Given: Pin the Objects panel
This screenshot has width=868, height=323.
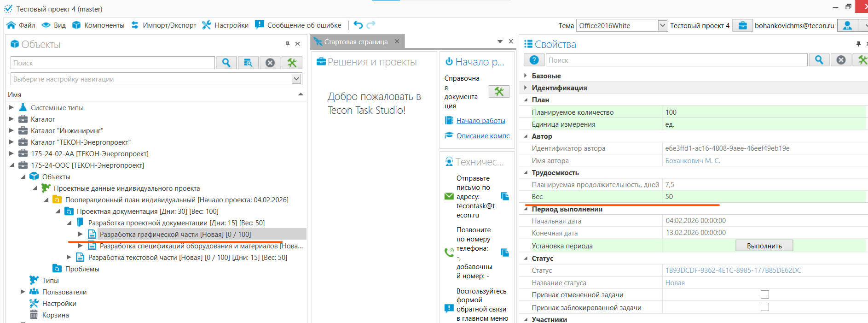Looking at the screenshot, I should click(288, 44).
